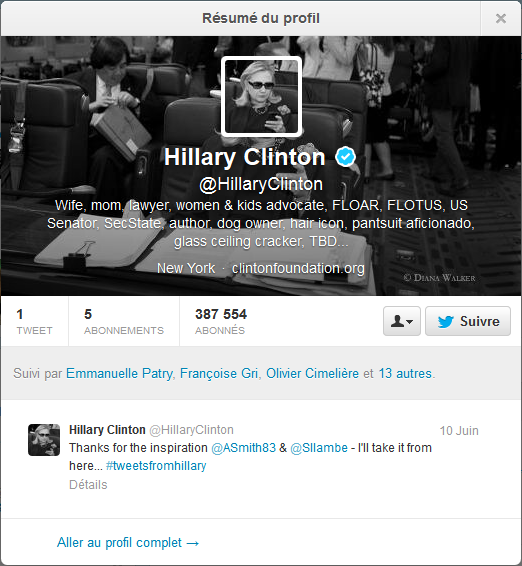Open the clintonfoundation.org website link
Screen dimensions: 522x566
click(x=298, y=268)
